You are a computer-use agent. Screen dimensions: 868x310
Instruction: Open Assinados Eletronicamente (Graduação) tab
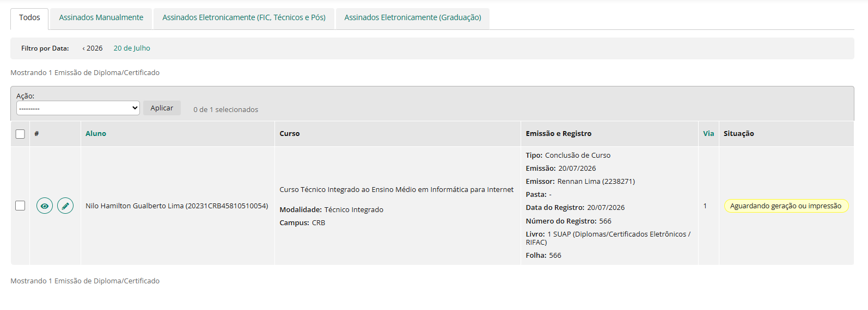[x=413, y=18]
